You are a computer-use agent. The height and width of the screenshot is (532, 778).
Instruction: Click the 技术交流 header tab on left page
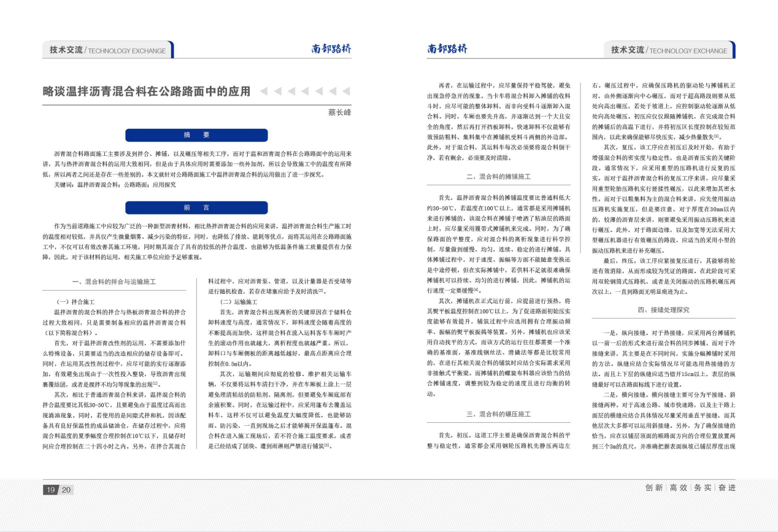(x=108, y=50)
